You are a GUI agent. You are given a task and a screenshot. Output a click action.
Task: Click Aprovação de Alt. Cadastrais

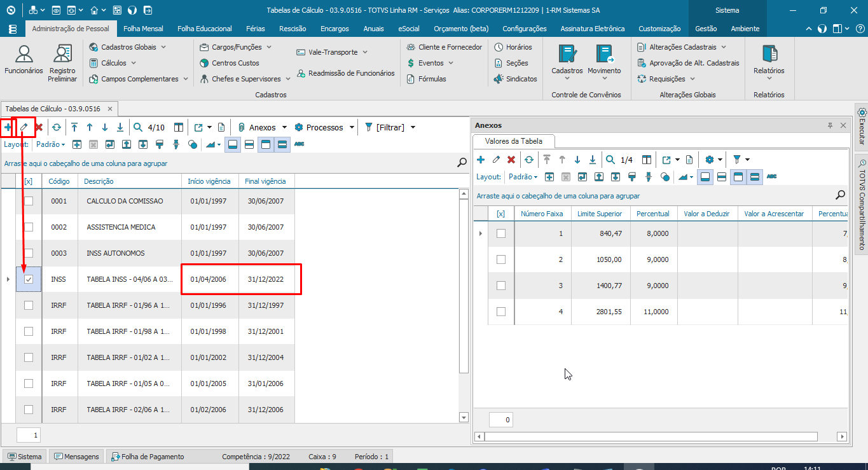(x=689, y=63)
